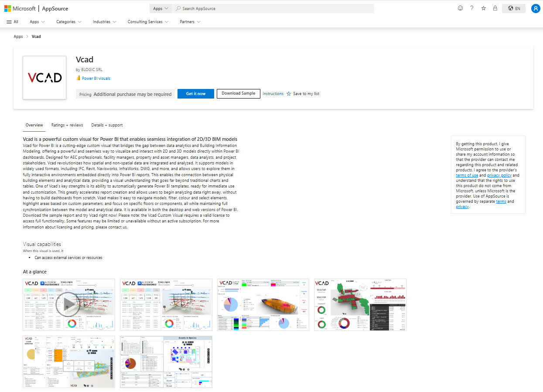543x392 pixels.
Task: Click the Microsoft logo
Action: [20, 8]
